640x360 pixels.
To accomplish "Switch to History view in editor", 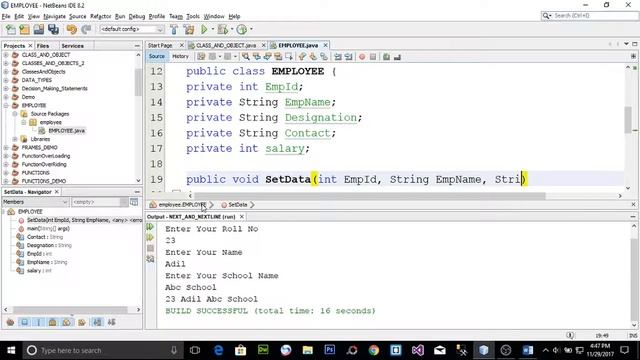I will pos(180,56).
